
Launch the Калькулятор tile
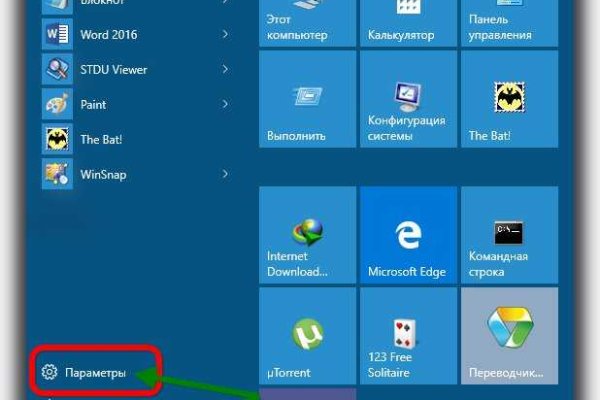tap(408, 24)
